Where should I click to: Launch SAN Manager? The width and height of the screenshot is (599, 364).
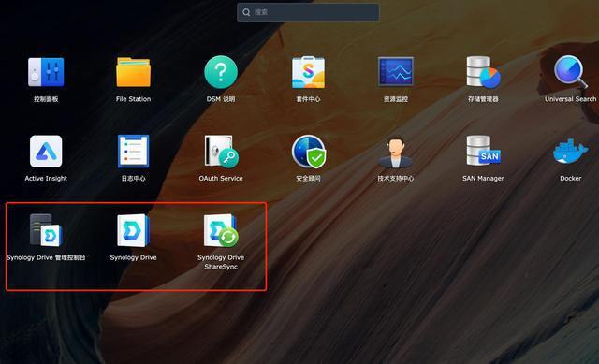[483, 151]
